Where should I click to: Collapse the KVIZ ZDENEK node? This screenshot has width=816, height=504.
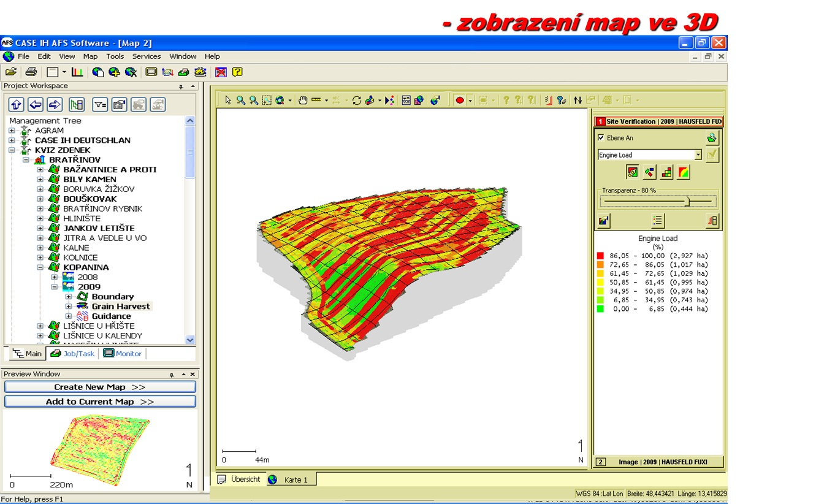[12, 150]
